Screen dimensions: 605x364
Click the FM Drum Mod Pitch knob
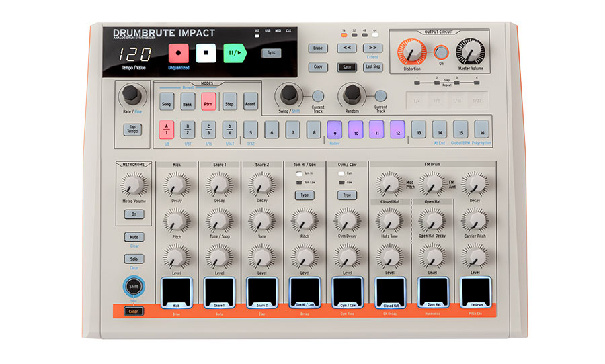click(x=389, y=185)
